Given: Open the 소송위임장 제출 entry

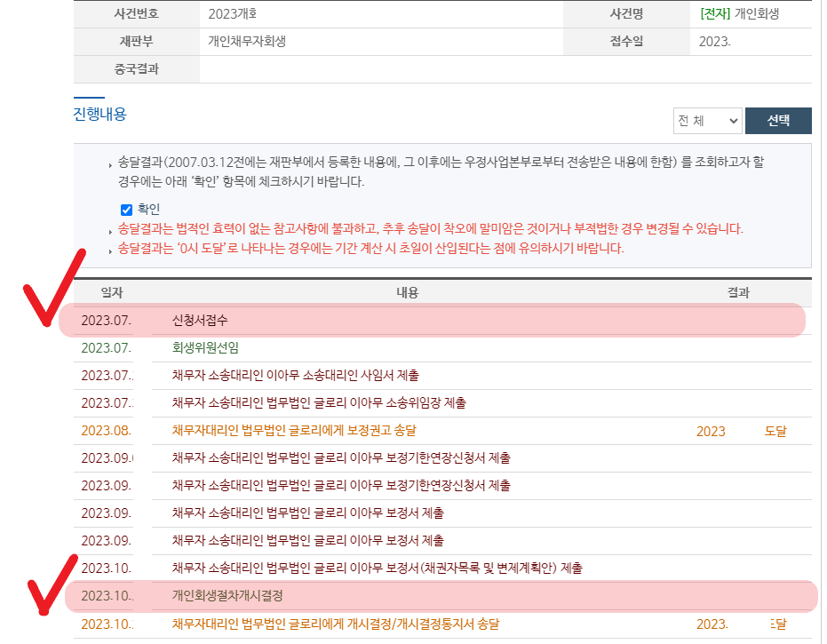Looking at the screenshot, I should pos(318,402).
